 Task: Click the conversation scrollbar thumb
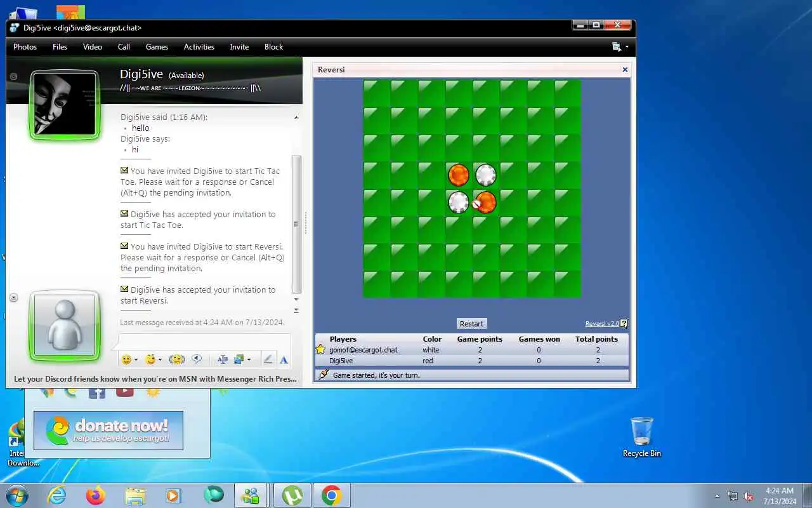(296, 224)
